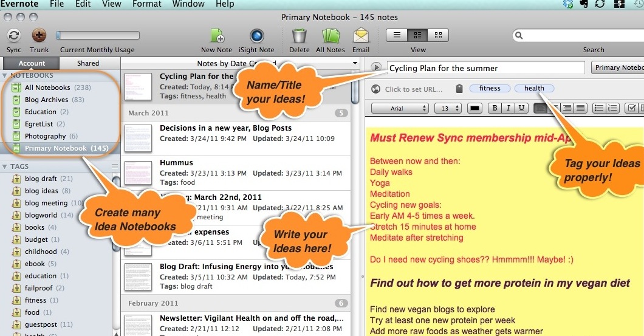Switch to snippet view mode

point(417,35)
